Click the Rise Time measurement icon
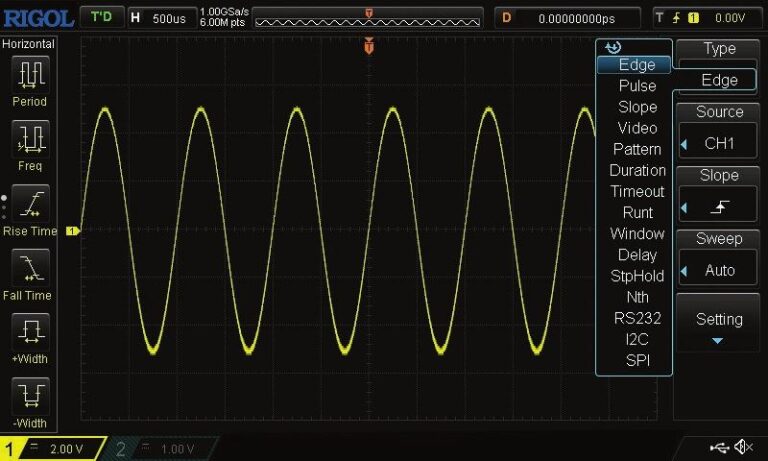 pyautogui.click(x=29, y=203)
